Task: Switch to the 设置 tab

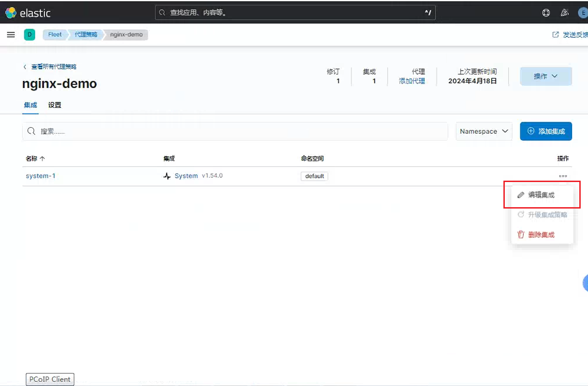Action: tap(54, 105)
